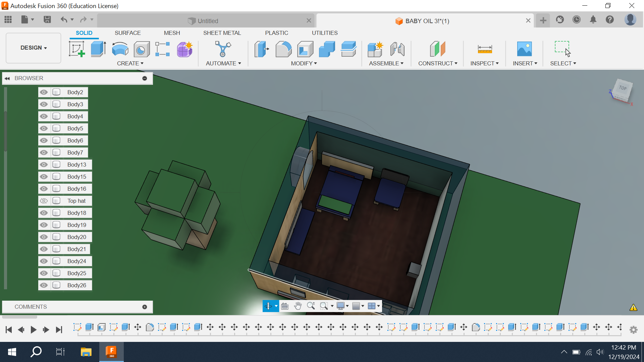Hide Body21 using its eye icon
The height and width of the screenshot is (362, 644).
tap(44, 249)
